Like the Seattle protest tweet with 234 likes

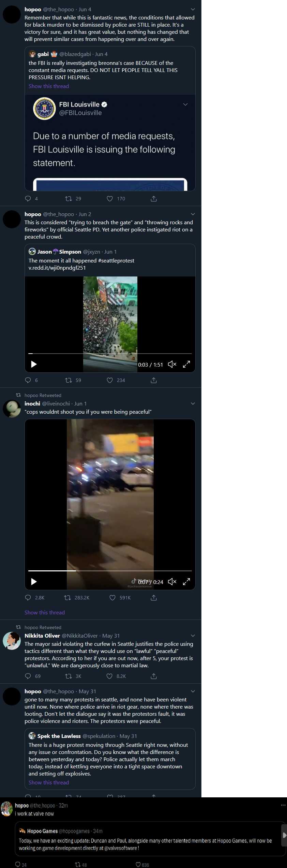tap(110, 380)
